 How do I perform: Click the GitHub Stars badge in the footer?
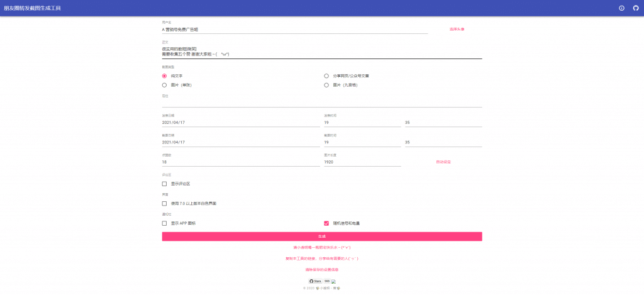coord(315,281)
